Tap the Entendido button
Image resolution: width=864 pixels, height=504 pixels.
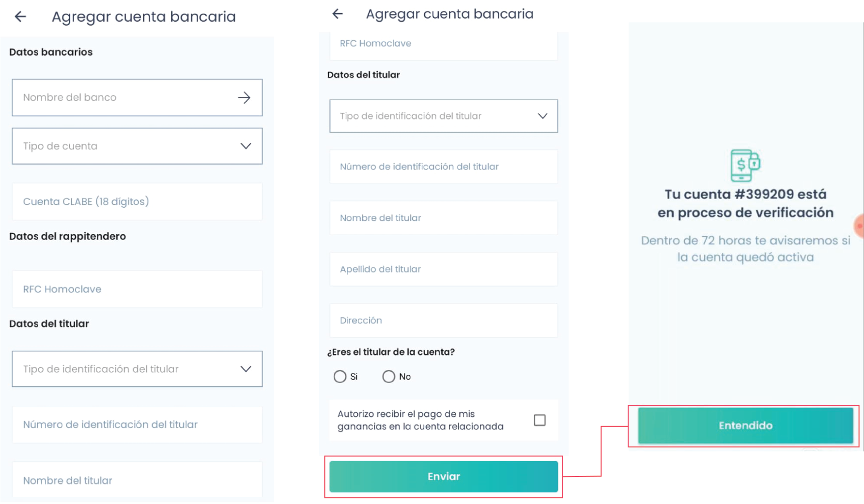coord(745,426)
